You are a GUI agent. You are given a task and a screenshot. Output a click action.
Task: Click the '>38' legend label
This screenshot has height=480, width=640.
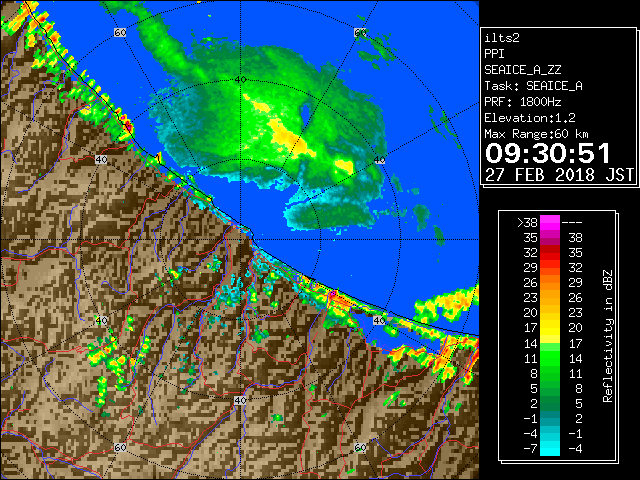click(x=527, y=223)
